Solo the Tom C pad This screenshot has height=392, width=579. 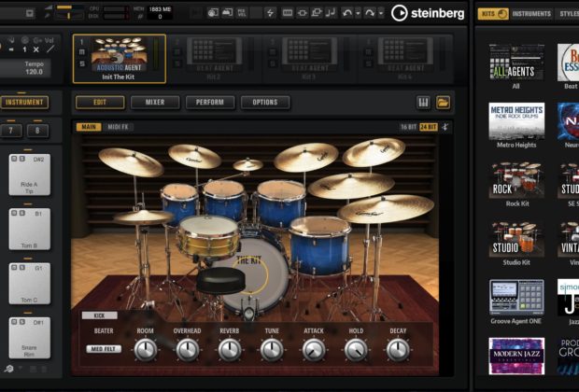[x=22, y=267]
